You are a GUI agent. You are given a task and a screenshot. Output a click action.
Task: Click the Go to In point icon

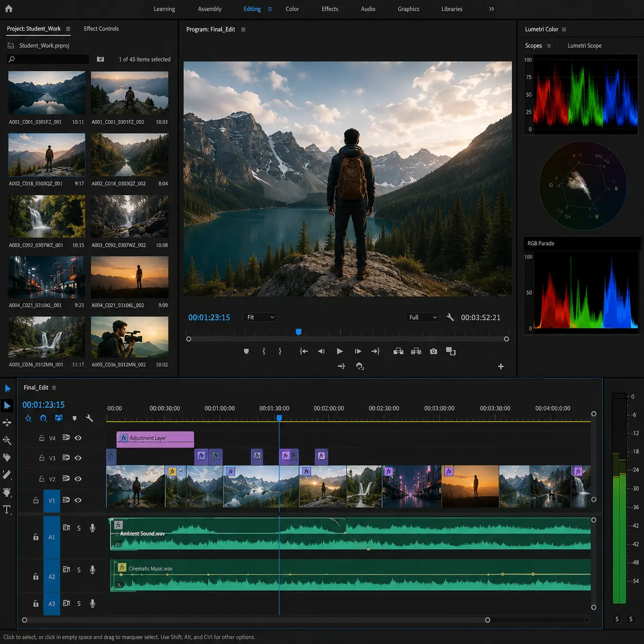click(304, 351)
